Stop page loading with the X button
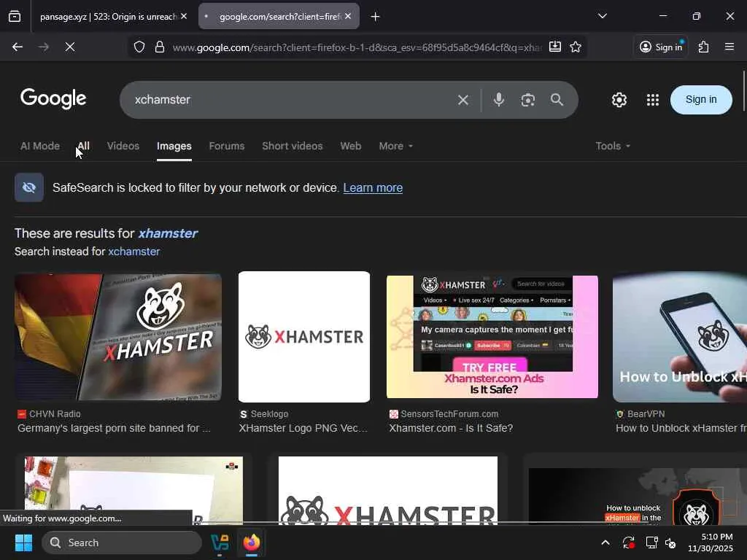 70,47
